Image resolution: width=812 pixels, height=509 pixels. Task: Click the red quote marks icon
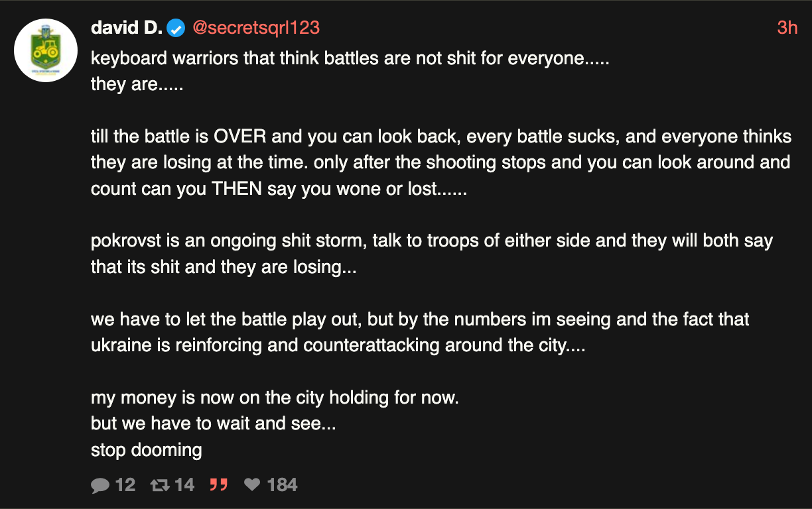[x=218, y=485]
